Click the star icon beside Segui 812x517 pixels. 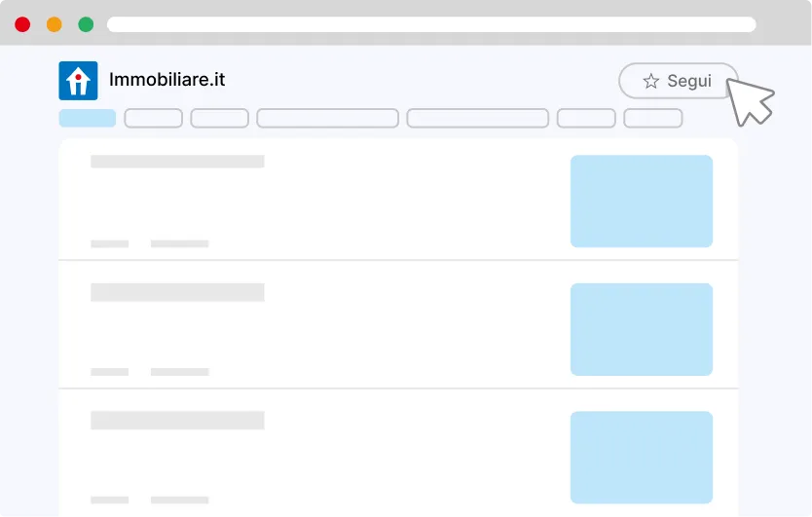651,82
